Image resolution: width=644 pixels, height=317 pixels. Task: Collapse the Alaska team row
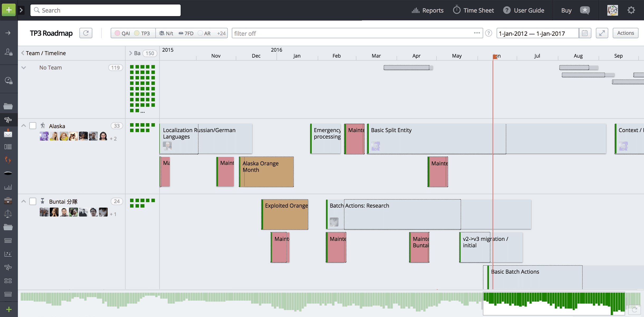coord(24,126)
